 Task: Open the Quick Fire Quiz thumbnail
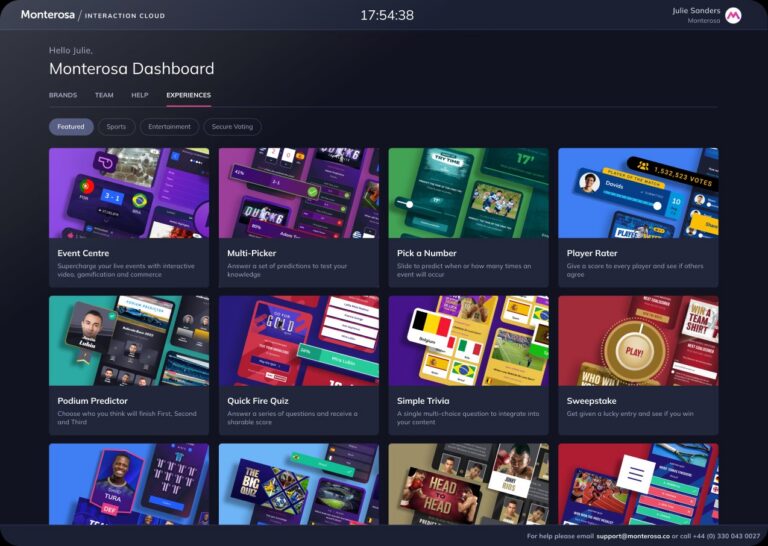coord(299,341)
